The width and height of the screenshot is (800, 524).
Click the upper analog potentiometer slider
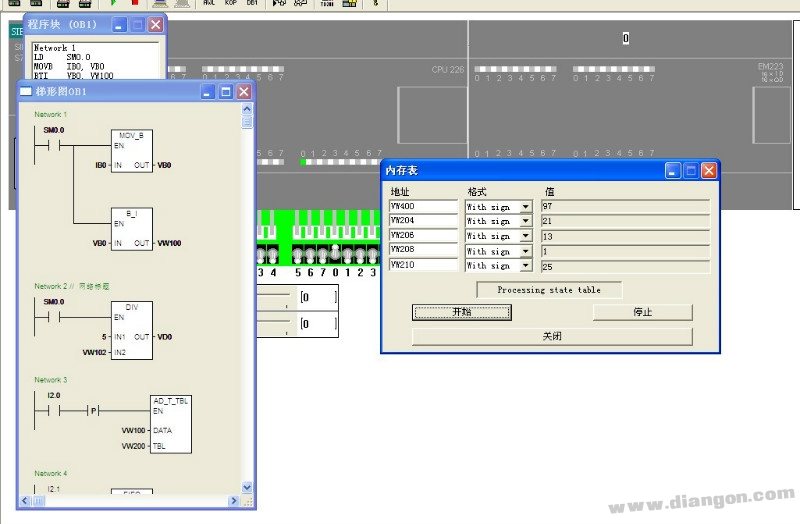(x=277, y=297)
